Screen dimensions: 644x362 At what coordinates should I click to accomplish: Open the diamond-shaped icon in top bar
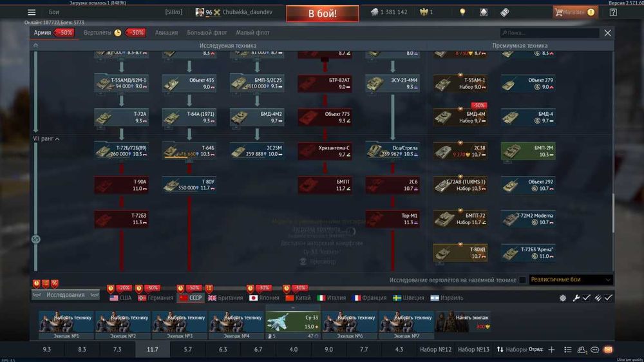coord(484,12)
